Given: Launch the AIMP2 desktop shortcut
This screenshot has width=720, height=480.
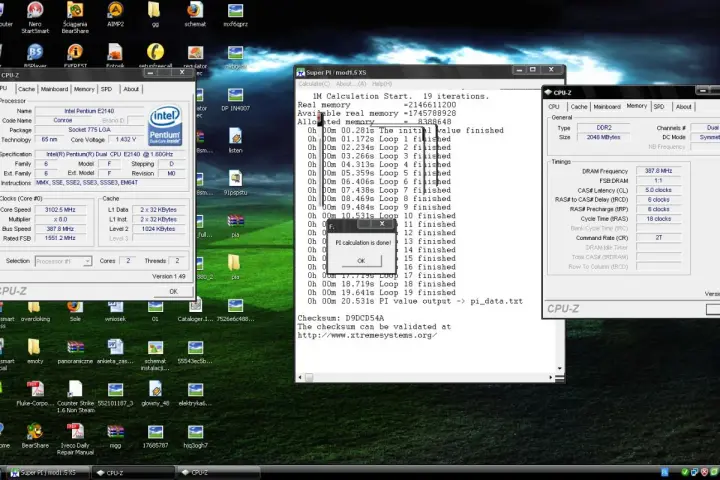Looking at the screenshot, I should [x=115, y=14].
